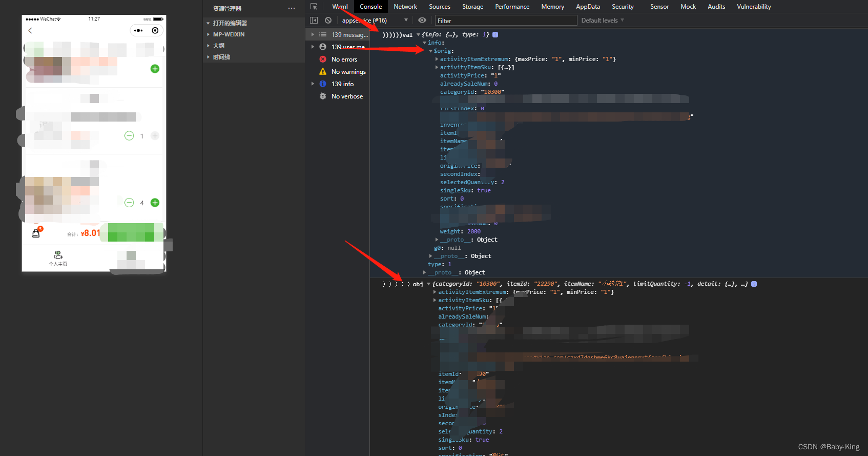868x456 pixels.
Task: Select the No verbose filter row
Action: 338,96
